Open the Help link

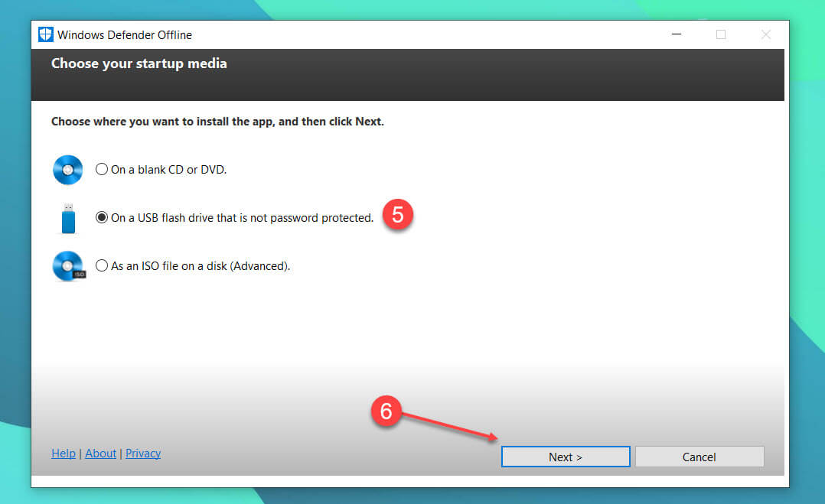coord(64,454)
